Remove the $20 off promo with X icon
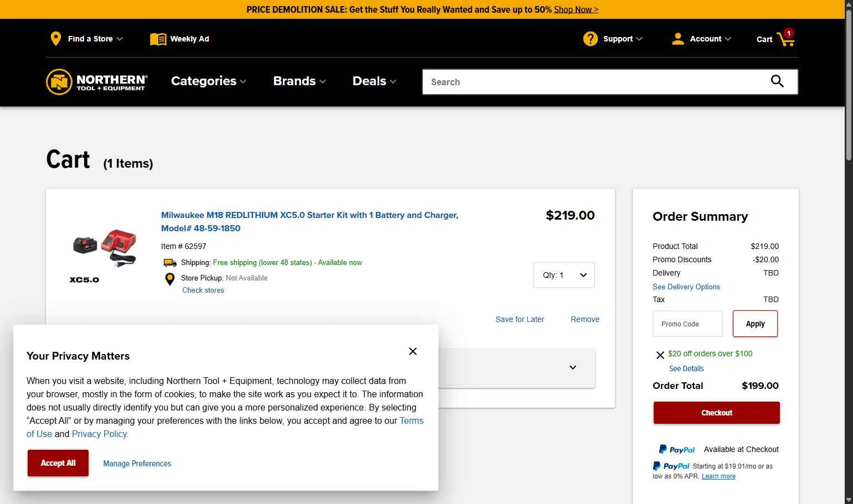Screen dimensions: 853x504 click(x=660, y=355)
